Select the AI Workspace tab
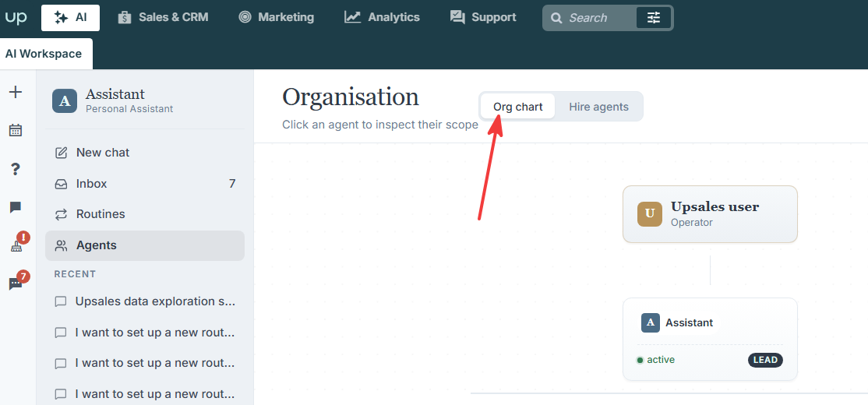 (46, 54)
